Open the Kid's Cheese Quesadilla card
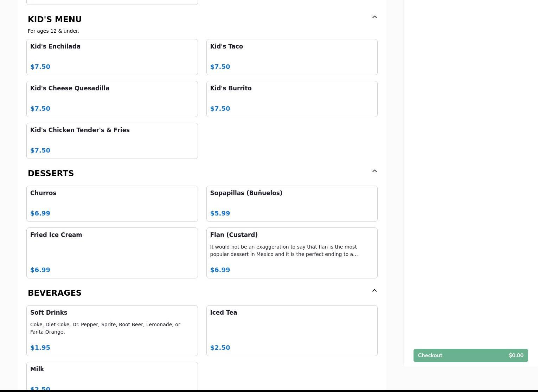The image size is (538, 392). (x=112, y=99)
